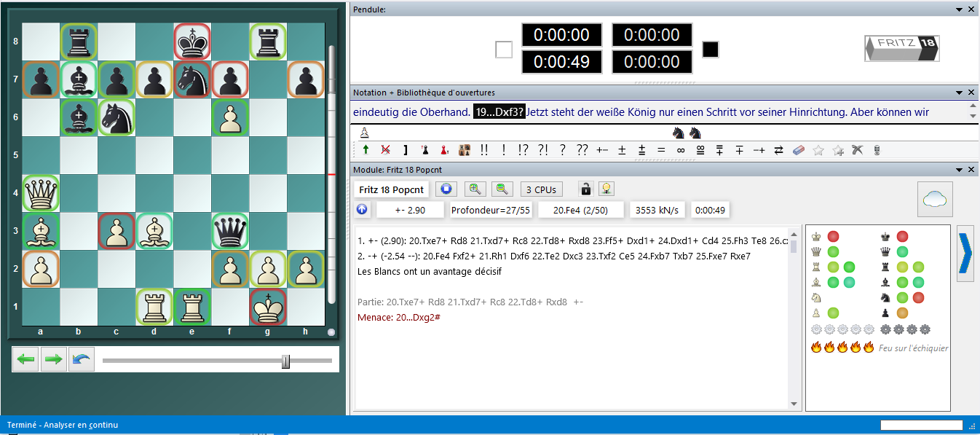
Task: Insert the '-+' black winning symbol
Action: click(759, 150)
